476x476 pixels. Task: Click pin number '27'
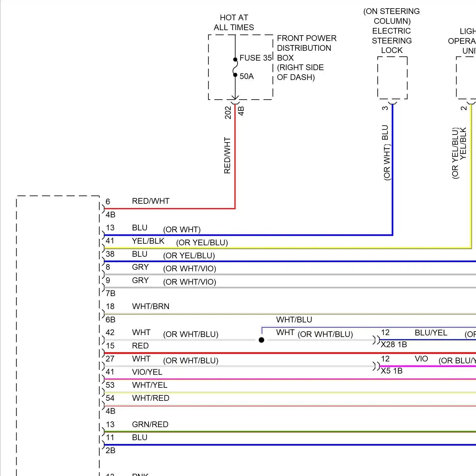click(110, 359)
